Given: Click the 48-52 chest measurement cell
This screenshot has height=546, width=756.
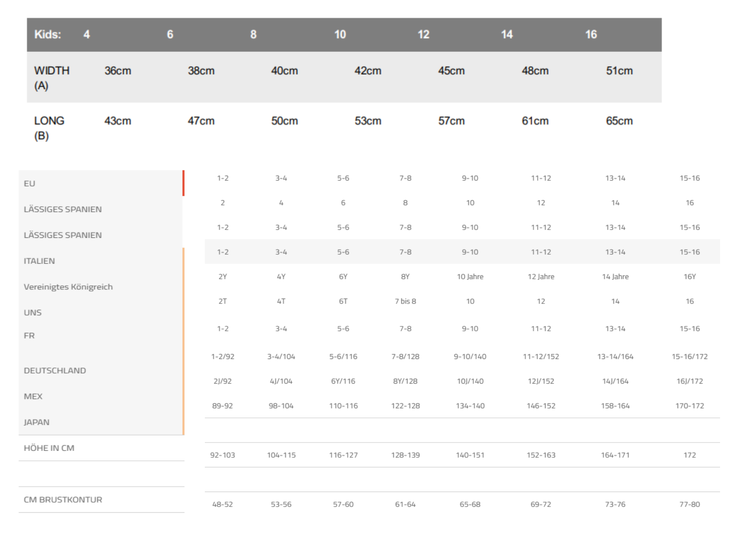Looking at the screenshot, I should (222, 504).
